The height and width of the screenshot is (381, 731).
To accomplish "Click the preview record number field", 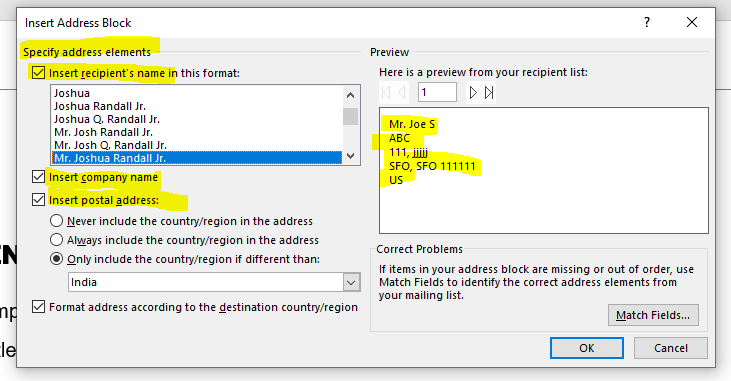I will 437,92.
